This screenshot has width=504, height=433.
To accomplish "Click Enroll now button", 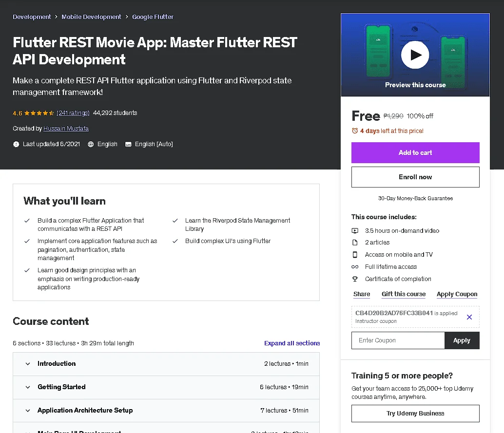I will point(415,177).
